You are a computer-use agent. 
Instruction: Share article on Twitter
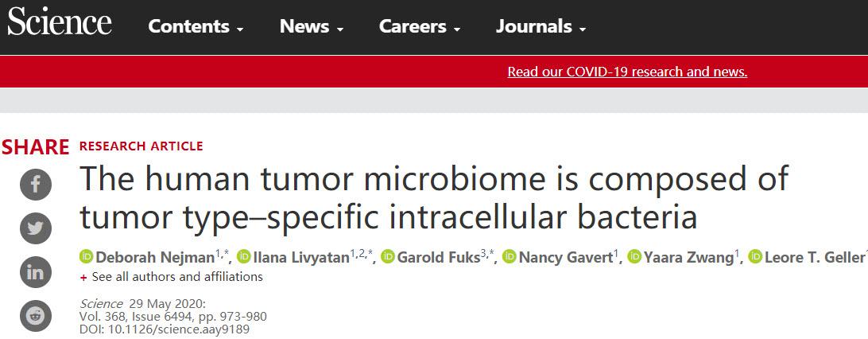(x=36, y=228)
